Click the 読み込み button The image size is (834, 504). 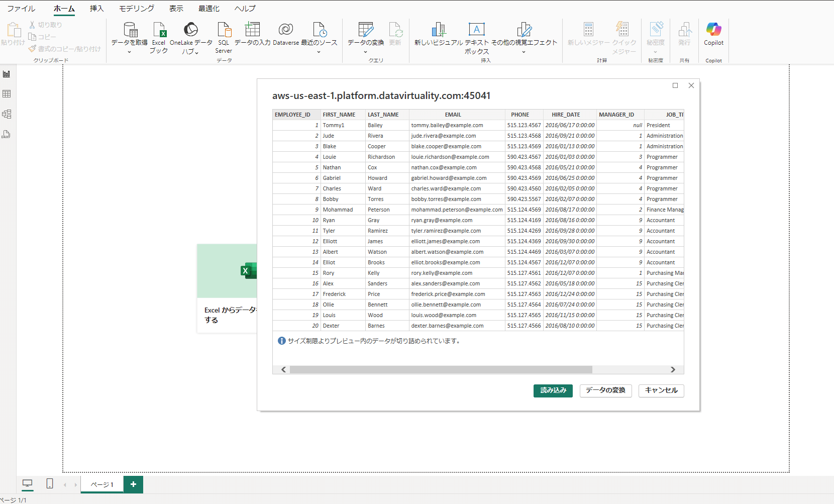pyautogui.click(x=553, y=390)
